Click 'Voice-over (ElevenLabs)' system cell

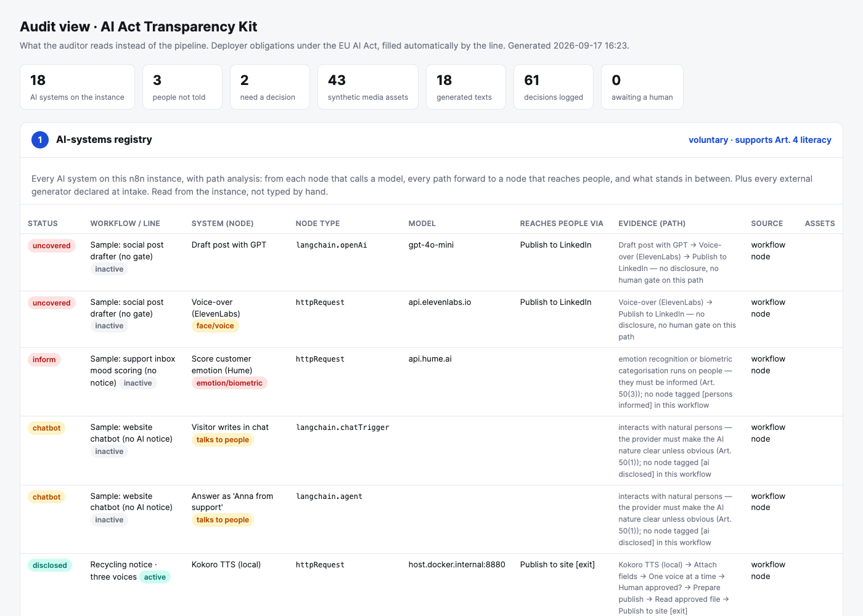[216, 308]
